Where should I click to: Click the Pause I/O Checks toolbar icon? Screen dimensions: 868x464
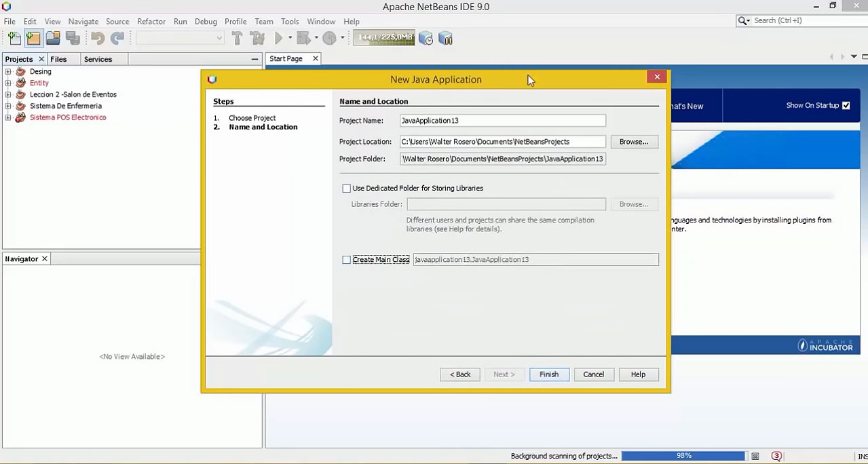click(x=445, y=39)
